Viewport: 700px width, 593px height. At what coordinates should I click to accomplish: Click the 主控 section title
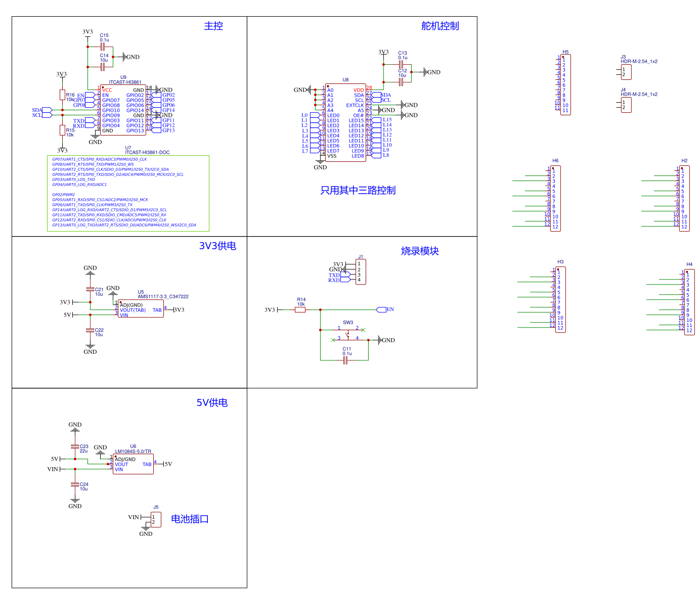point(213,26)
